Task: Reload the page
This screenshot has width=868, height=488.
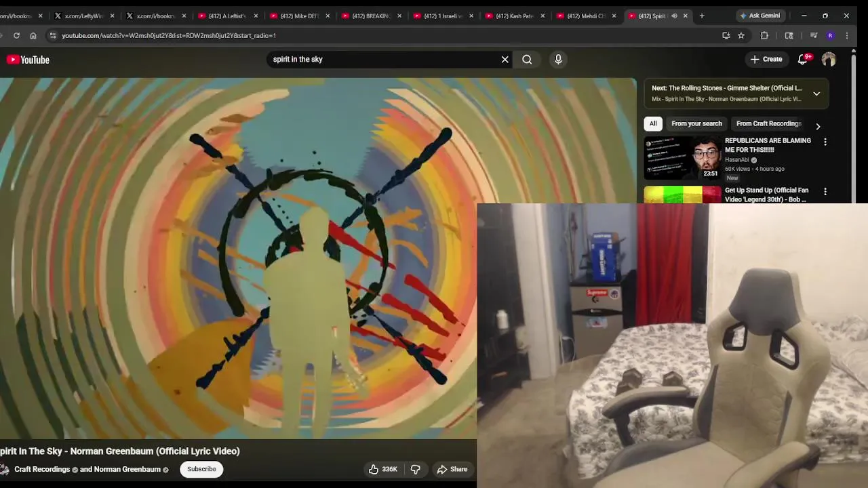Action: pos(16,35)
